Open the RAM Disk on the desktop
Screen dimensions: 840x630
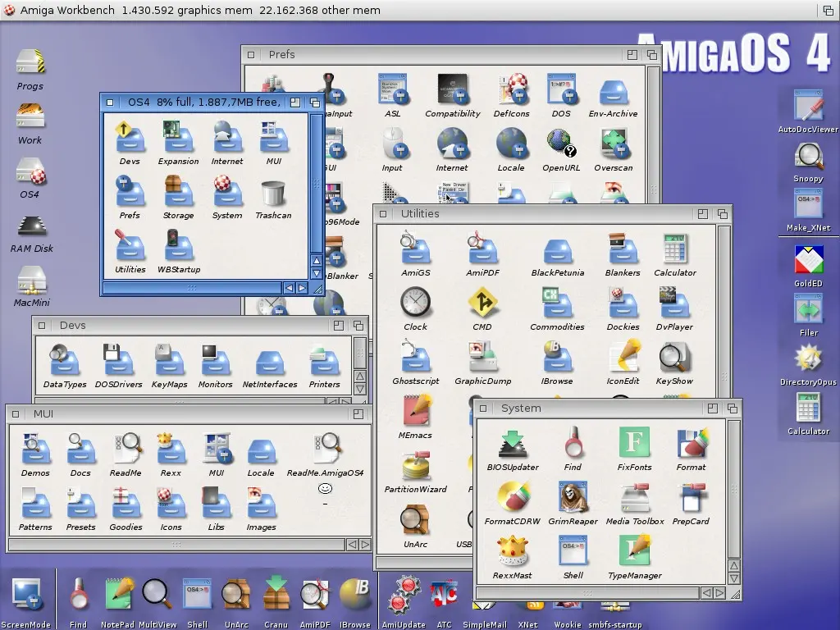[30, 226]
